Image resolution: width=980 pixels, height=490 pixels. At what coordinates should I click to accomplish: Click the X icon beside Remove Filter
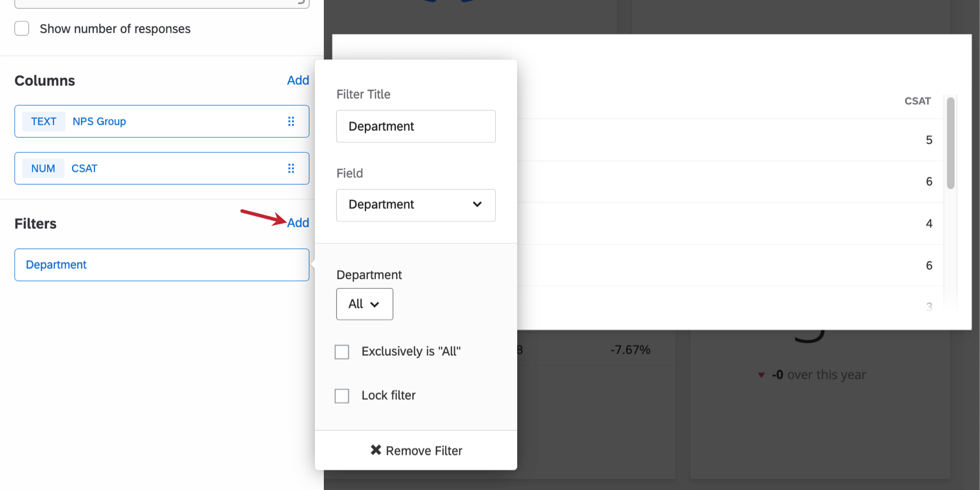376,450
